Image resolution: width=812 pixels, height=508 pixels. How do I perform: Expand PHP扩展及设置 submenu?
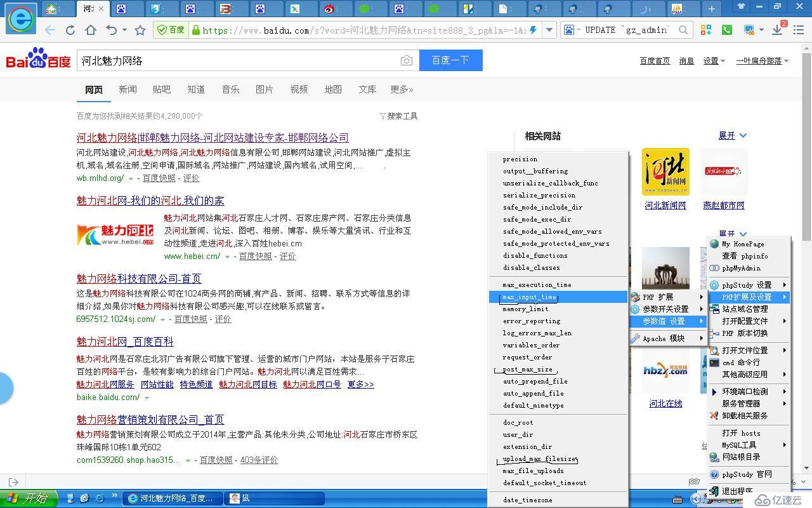[x=749, y=297]
